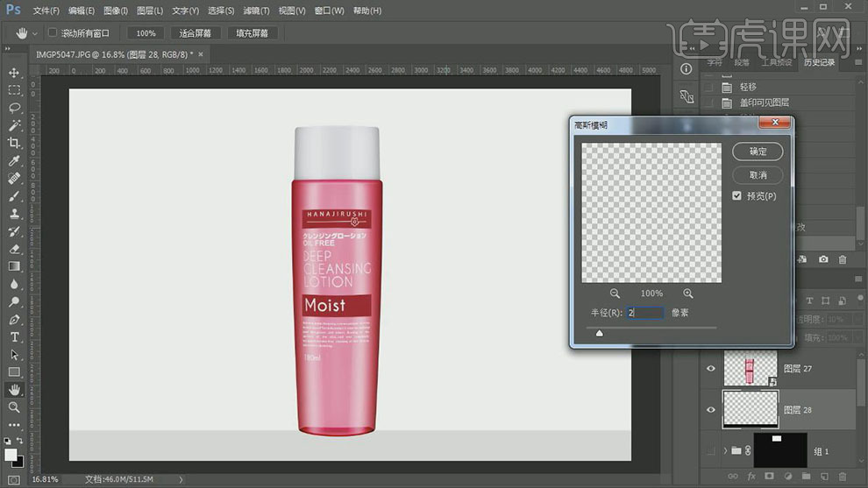Select the Horizontal Type tool
The image size is (868, 488).
click(14, 337)
